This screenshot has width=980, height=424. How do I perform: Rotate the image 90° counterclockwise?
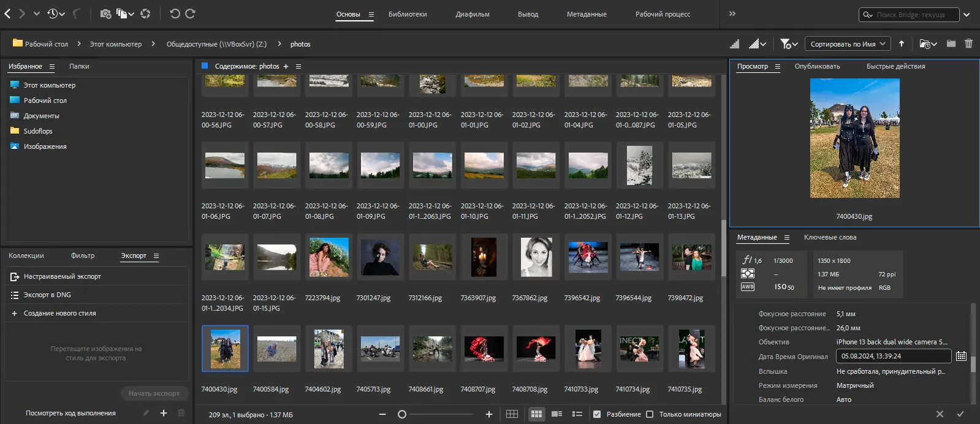pyautogui.click(x=175, y=13)
